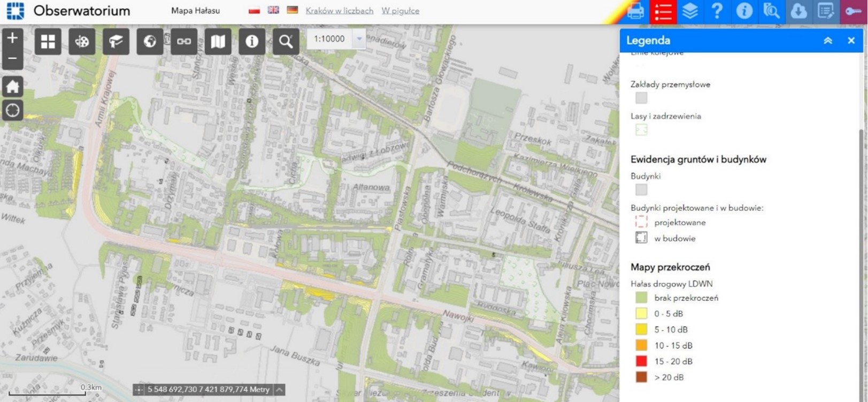The width and height of the screenshot is (868, 402).
Task: Open the Kraków w liczbach link
Action: click(x=339, y=11)
